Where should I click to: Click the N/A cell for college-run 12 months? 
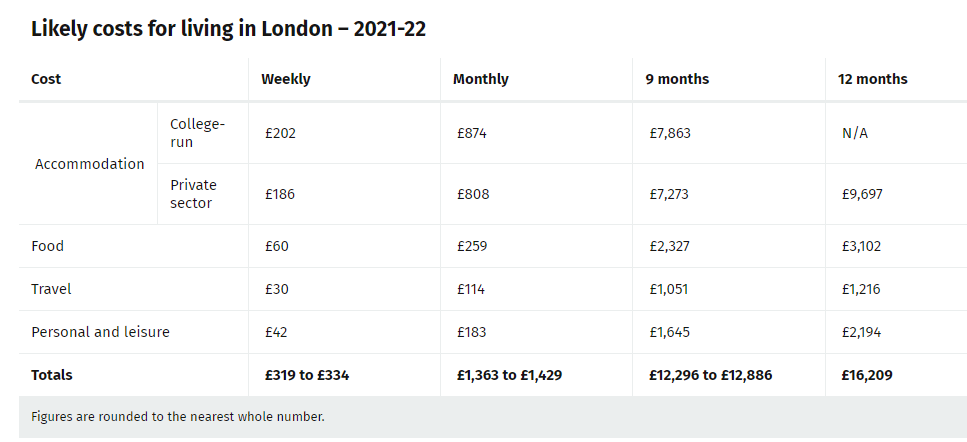coord(855,133)
